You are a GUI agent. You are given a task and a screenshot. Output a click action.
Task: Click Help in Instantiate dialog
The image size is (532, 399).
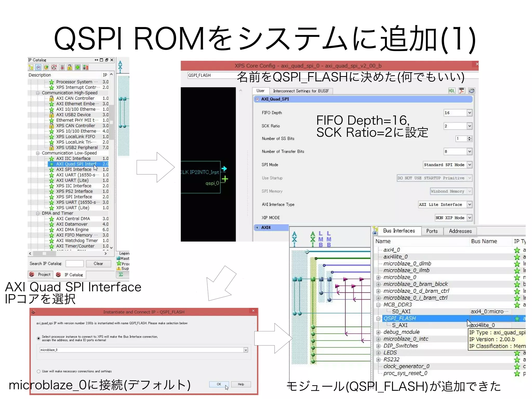pyautogui.click(x=241, y=384)
